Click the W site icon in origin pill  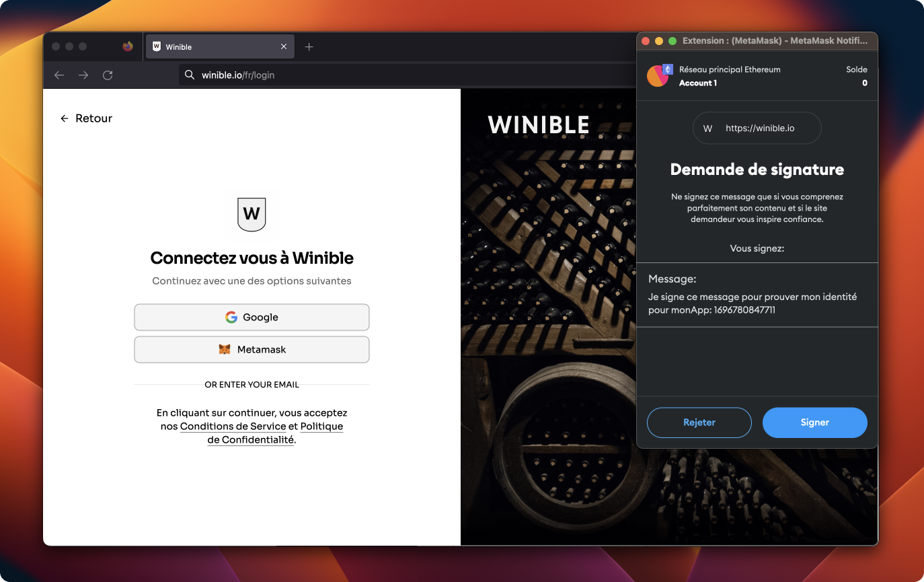707,128
